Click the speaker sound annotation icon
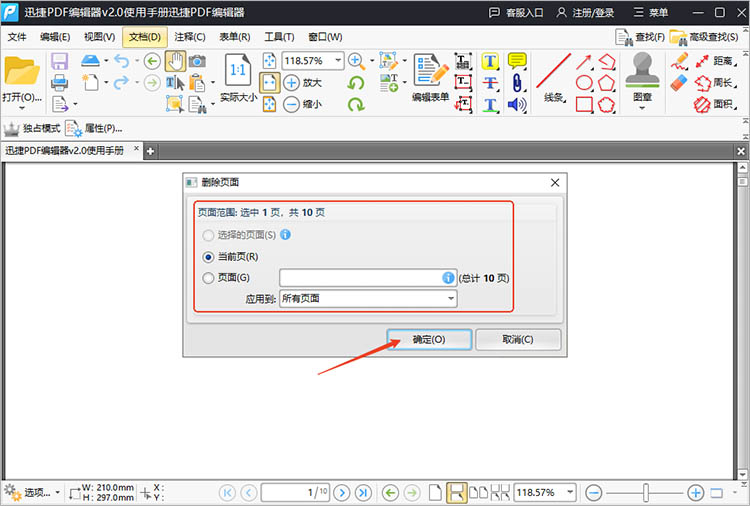This screenshot has height=506, width=750. coord(517,105)
